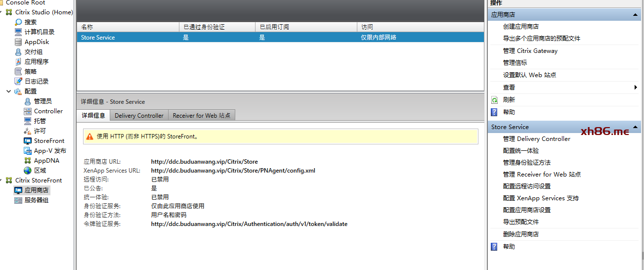The image size is (644, 270).
Task: Collapse the Citrix Studio (Home) tree node
Action: [x=2, y=12]
